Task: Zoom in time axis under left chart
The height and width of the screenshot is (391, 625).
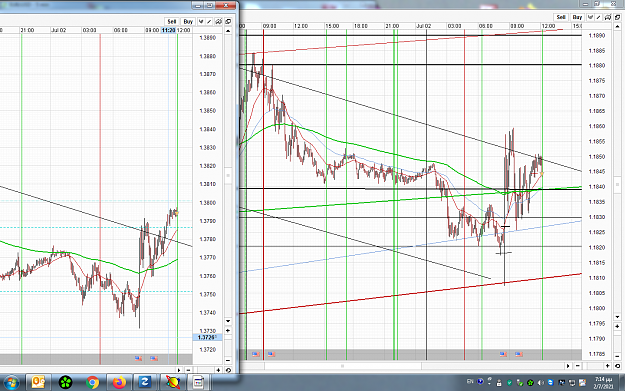Action: tap(218, 370)
